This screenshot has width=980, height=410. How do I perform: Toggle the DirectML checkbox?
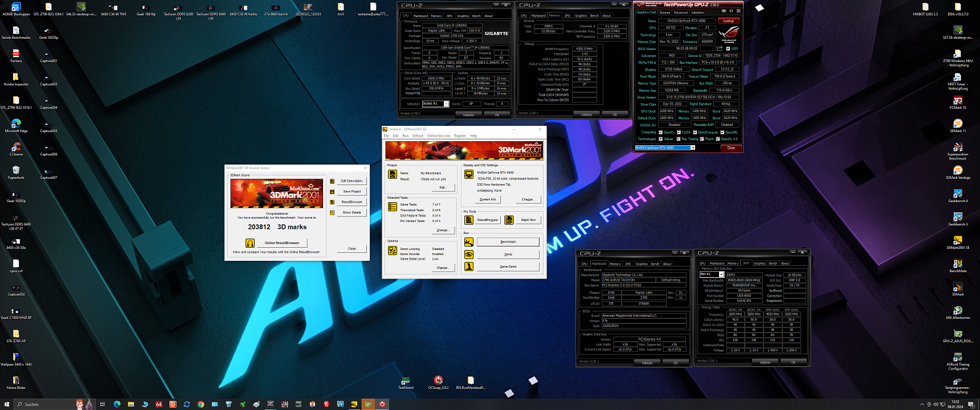point(722,132)
